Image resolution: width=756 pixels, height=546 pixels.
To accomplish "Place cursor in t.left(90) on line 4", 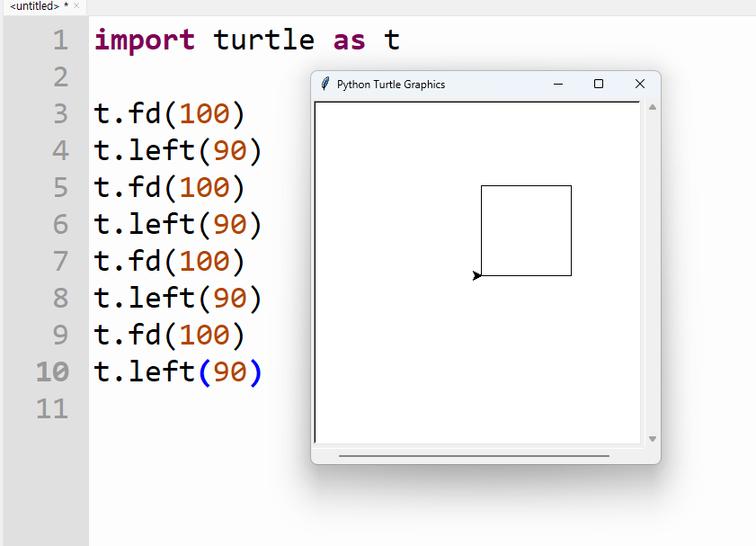I will (x=177, y=150).
